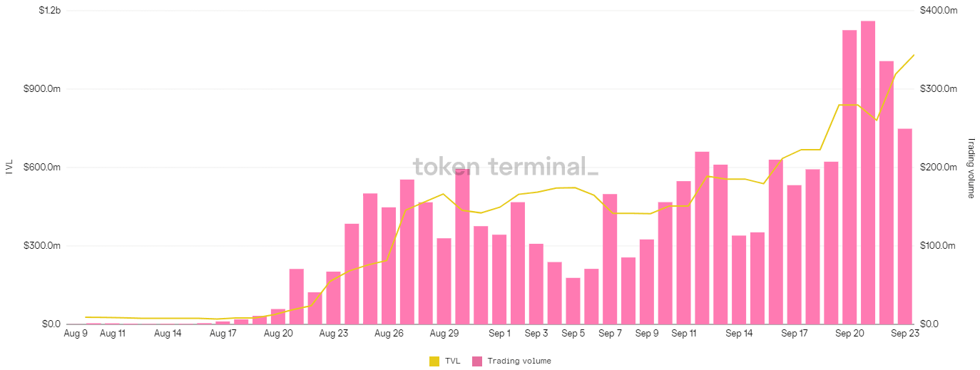
Task: Click the $400.0m right axis label
Action: pyautogui.click(x=939, y=11)
